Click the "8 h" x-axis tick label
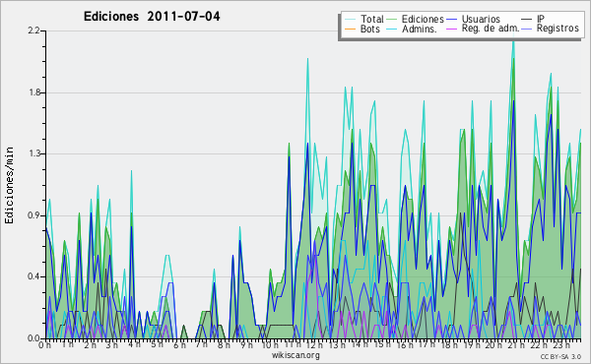Viewport: 591px width, 364px height. click(224, 345)
